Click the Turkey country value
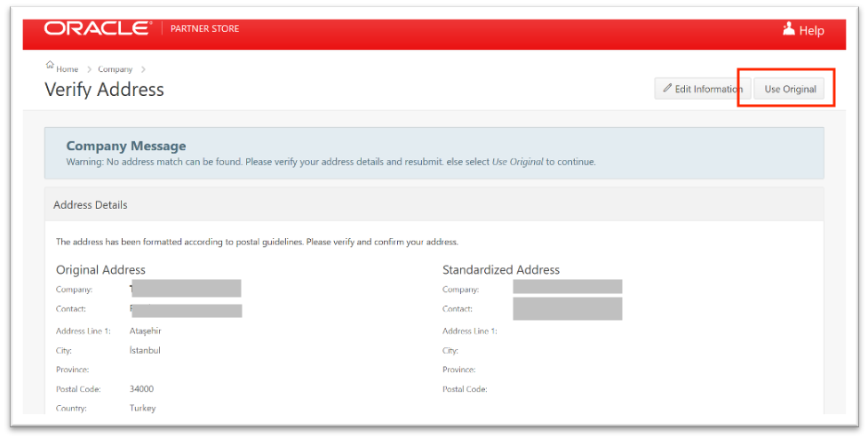Image resolution: width=868 pixels, height=438 pixels. coord(142,409)
